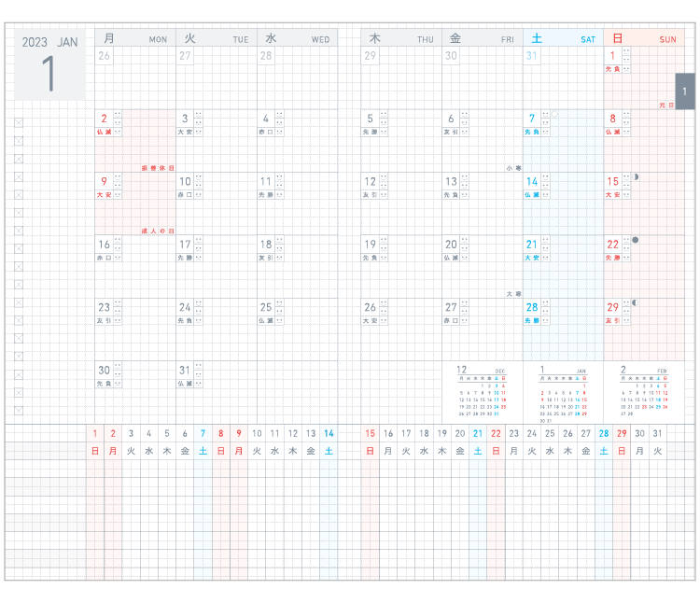Check the topmost box in left checklist column
The width and height of the screenshot is (700, 603).
point(19,122)
